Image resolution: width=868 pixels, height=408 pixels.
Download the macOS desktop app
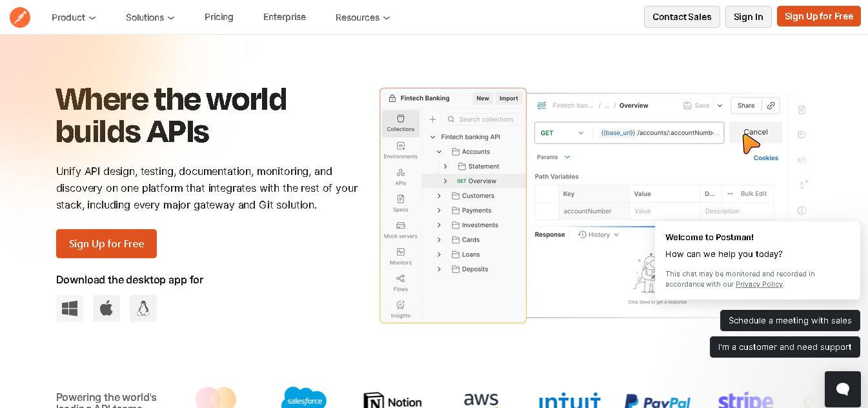(106, 309)
